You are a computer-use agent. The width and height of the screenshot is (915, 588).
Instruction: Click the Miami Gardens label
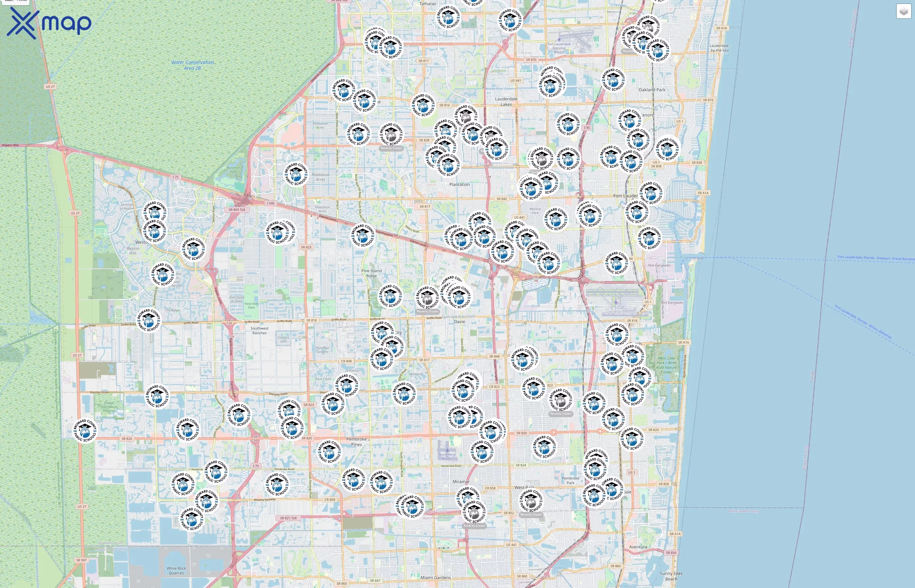tap(436, 578)
